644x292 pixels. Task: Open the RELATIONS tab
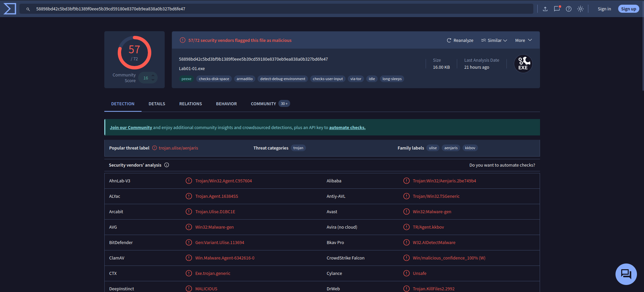[191, 104]
